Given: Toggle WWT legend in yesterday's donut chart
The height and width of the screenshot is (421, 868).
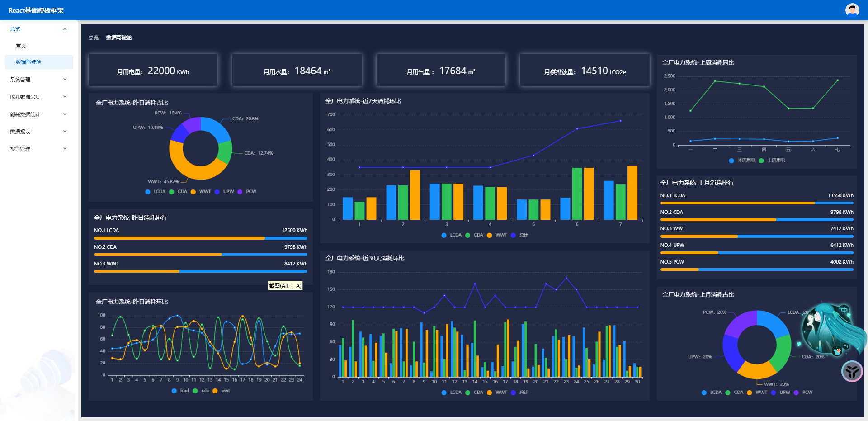Looking at the screenshot, I should pos(201,192).
